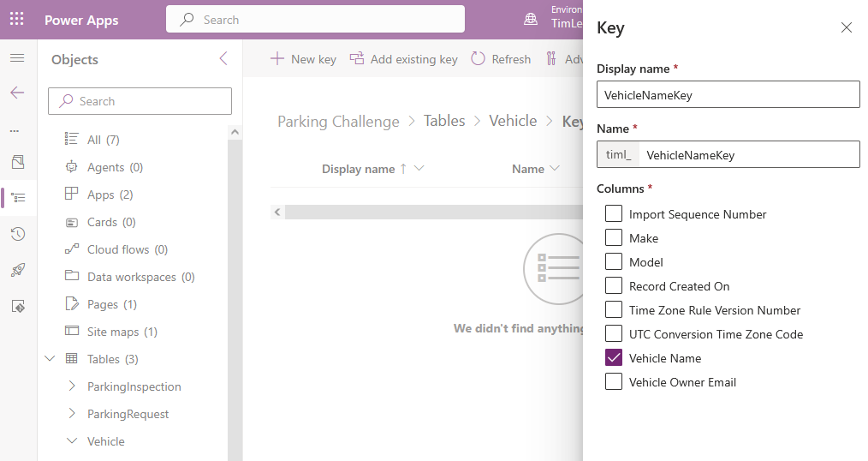Open Parking Challenge breadcrumb link
868x461 pixels.
(x=338, y=122)
